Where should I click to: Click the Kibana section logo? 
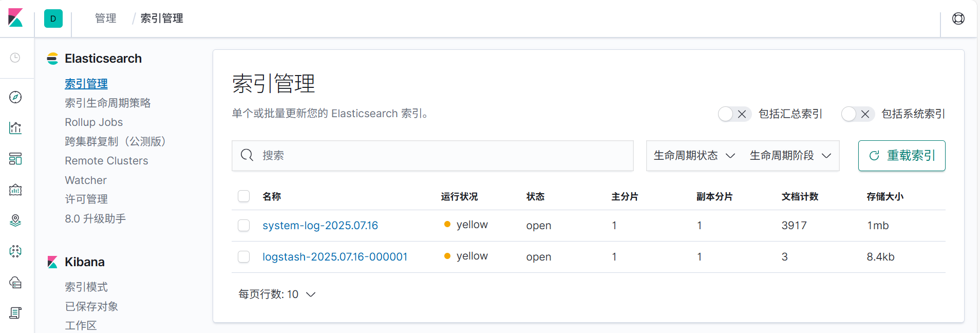pos(52,262)
